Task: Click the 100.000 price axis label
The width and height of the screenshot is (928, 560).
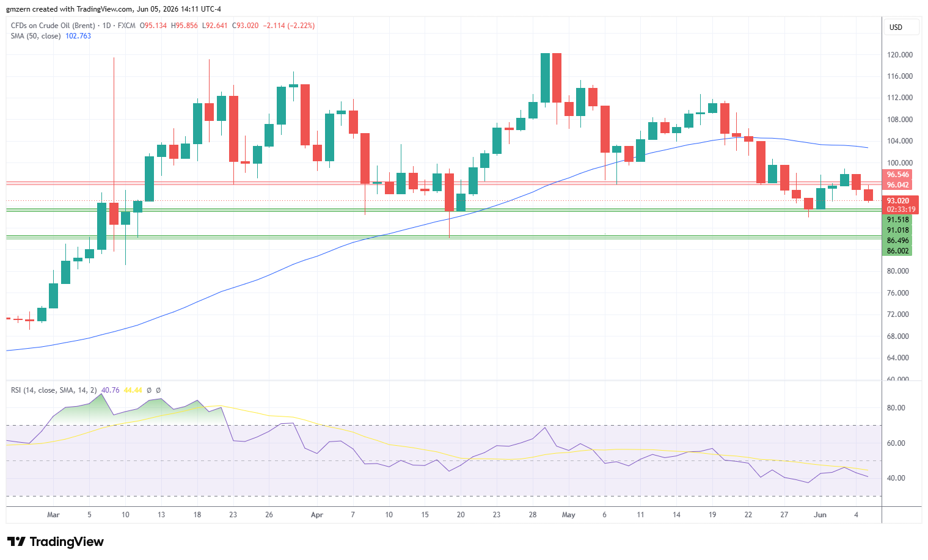Action: pos(900,163)
